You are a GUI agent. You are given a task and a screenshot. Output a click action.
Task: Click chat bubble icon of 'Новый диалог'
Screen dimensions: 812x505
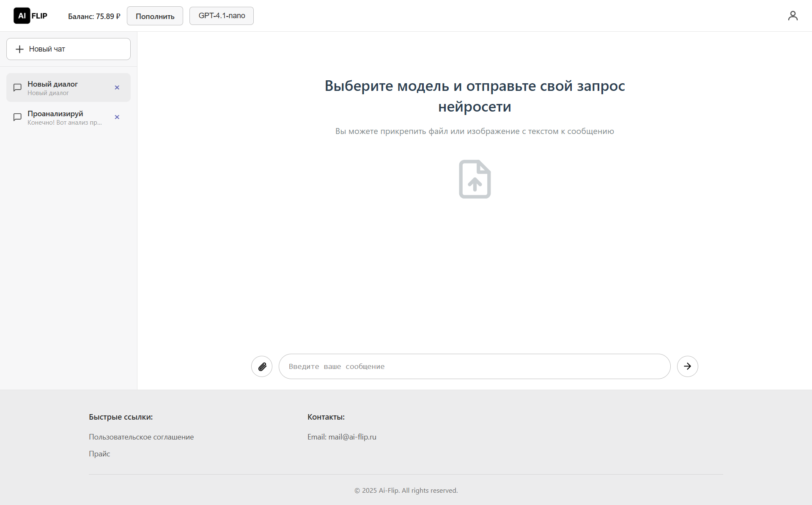click(17, 87)
